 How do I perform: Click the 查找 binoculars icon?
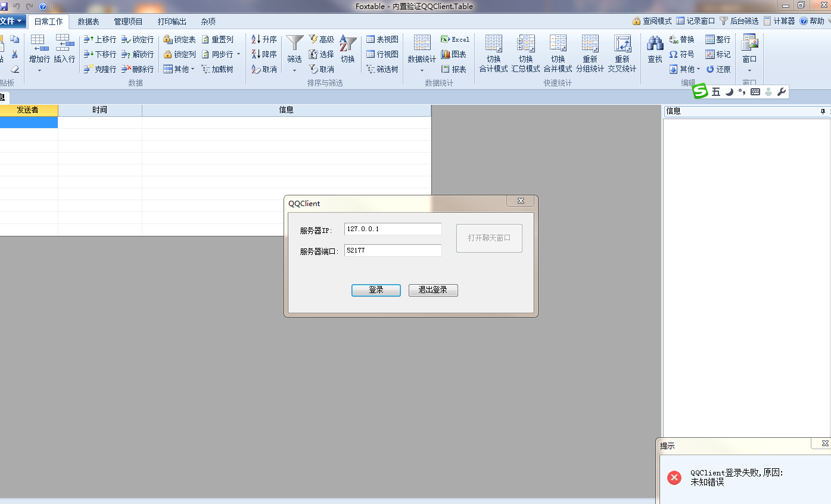pos(655,43)
